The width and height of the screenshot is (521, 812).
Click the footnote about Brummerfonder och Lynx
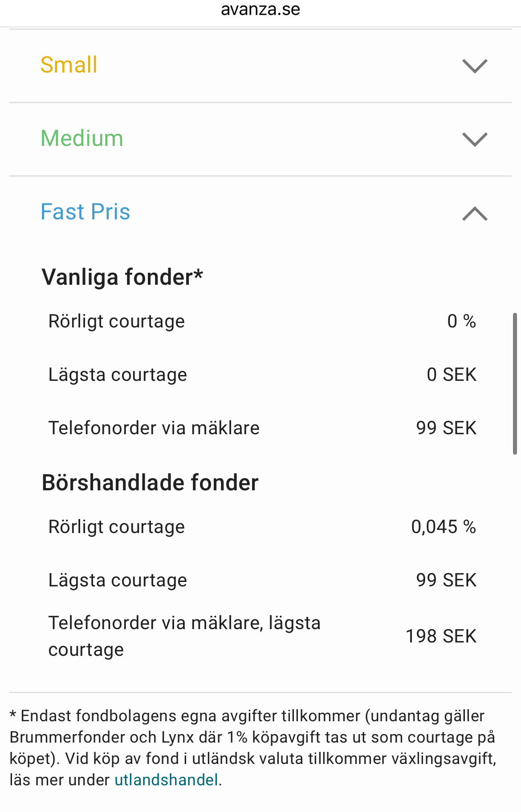252,737
